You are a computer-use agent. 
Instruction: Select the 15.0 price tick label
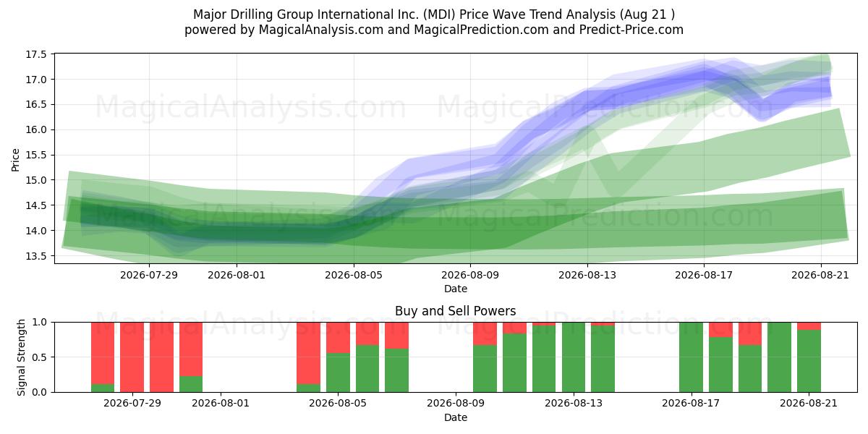tap(36, 180)
